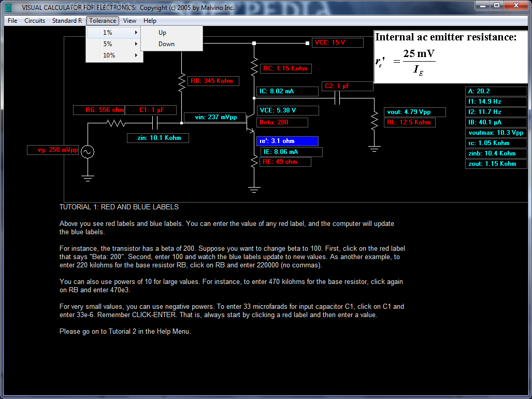
Task: Click the Beta: 200 red label
Action: click(282, 122)
